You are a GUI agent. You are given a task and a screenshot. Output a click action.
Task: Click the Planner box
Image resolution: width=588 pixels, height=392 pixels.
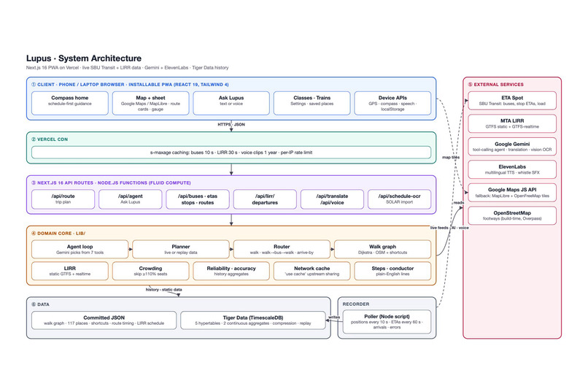click(x=181, y=249)
